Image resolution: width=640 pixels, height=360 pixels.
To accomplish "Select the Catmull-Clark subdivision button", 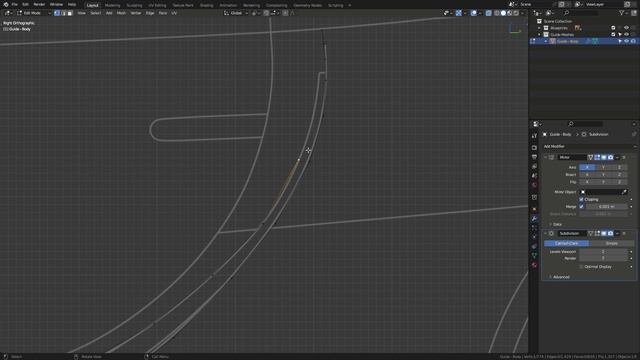I will click(x=567, y=243).
